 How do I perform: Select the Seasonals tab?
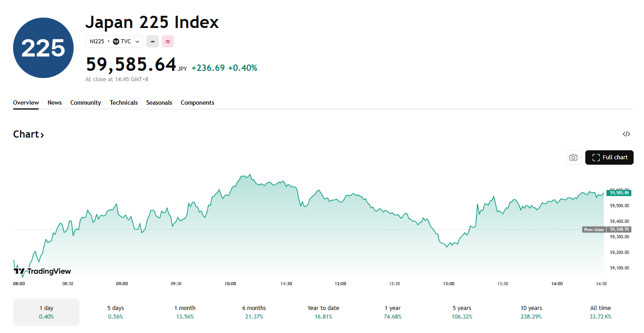(159, 103)
